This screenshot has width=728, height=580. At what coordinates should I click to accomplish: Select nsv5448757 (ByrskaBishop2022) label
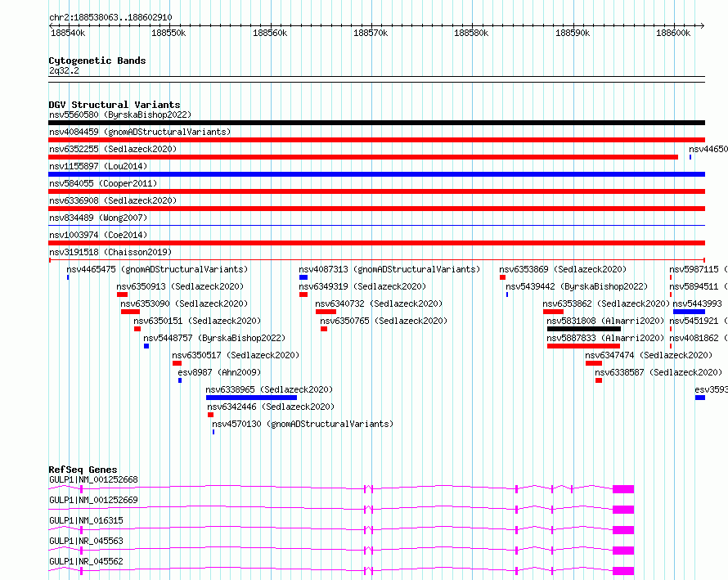tap(214, 338)
